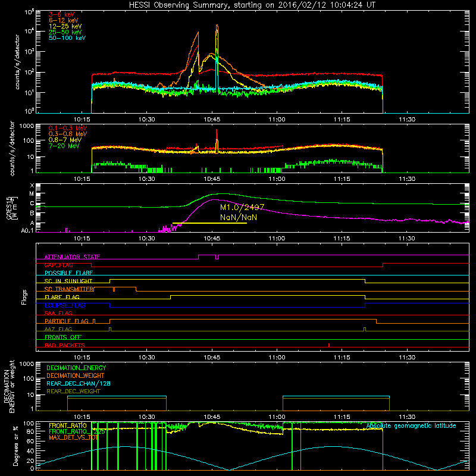Screen dimensions: 476x476
Task: Select the NaN/NaN annotation in GOES panel
Action: click(x=239, y=217)
